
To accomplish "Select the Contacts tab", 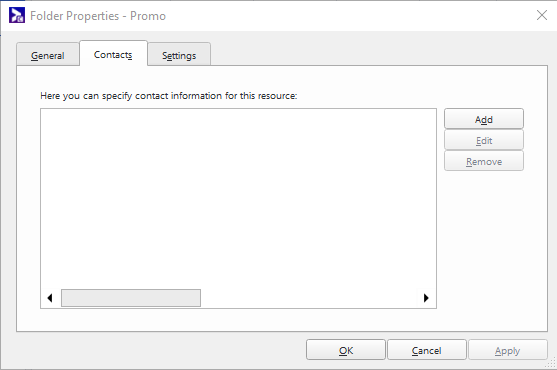I will click(x=113, y=54).
